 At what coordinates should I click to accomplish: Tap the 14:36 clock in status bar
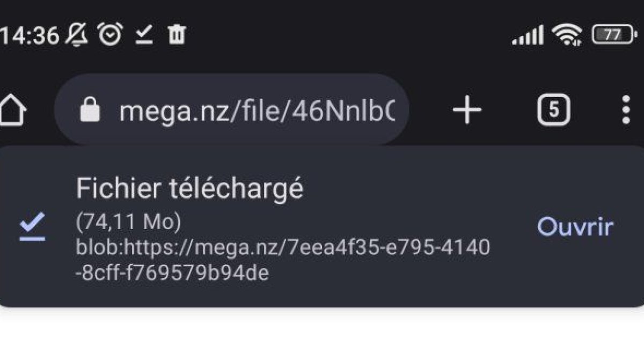(x=30, y=36)
